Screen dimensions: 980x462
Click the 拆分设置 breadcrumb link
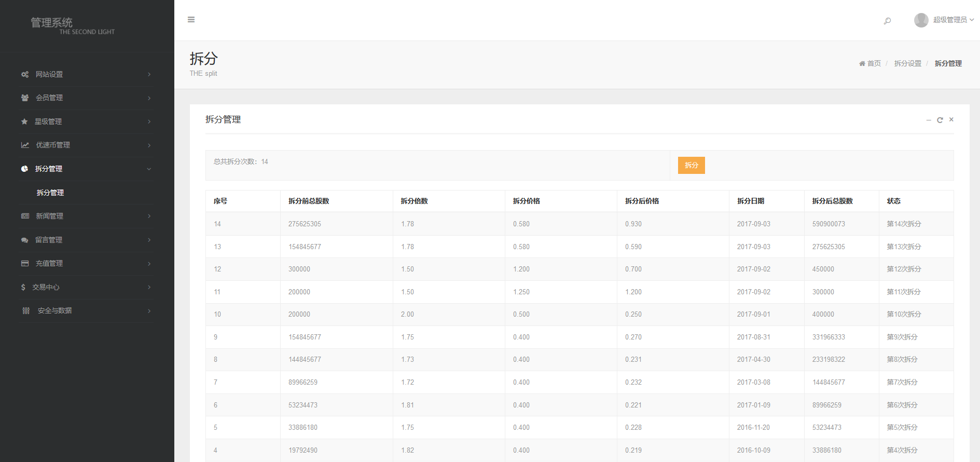click(x=907, y=63)
